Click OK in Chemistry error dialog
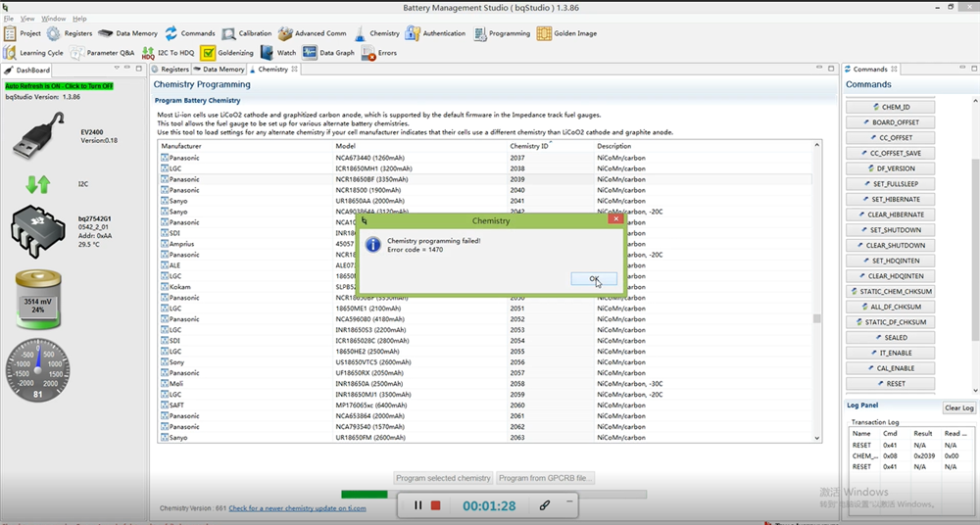The width and height of the screenshot is (980, 525). tap(594, 279)
